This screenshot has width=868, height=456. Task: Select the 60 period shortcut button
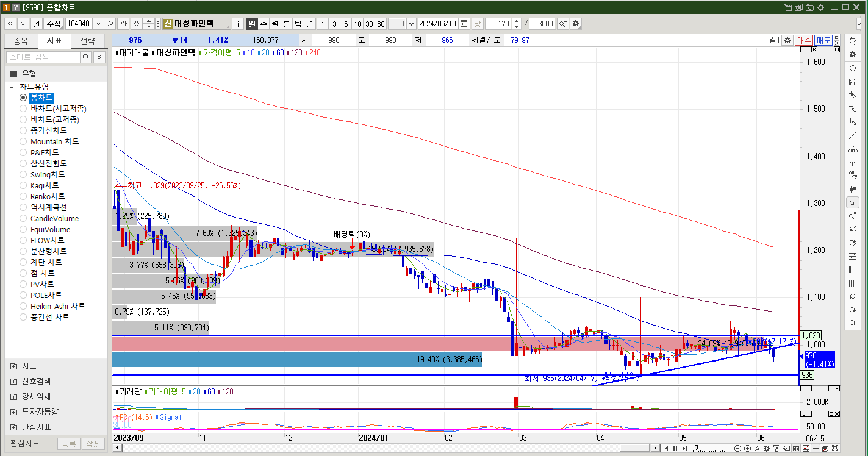tap(381, 24)
